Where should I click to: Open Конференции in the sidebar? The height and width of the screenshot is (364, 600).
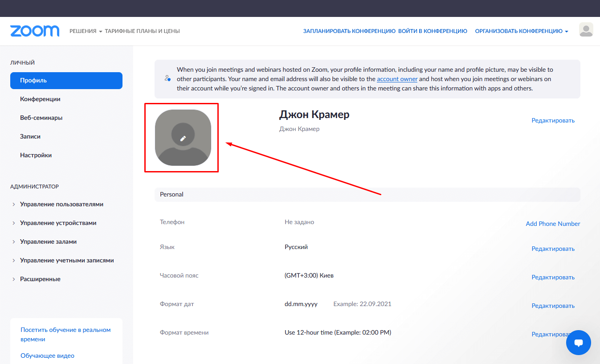tap(40, 99)
